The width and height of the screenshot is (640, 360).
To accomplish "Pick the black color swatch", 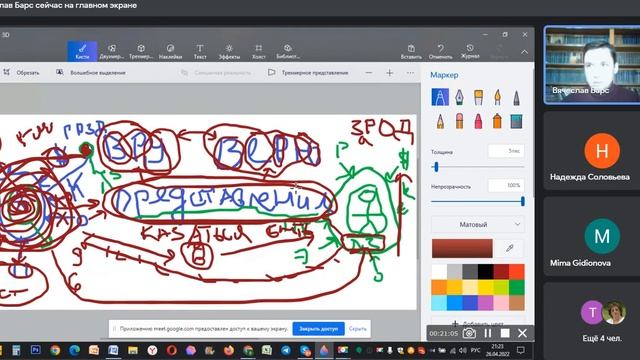I will (485, 271).
